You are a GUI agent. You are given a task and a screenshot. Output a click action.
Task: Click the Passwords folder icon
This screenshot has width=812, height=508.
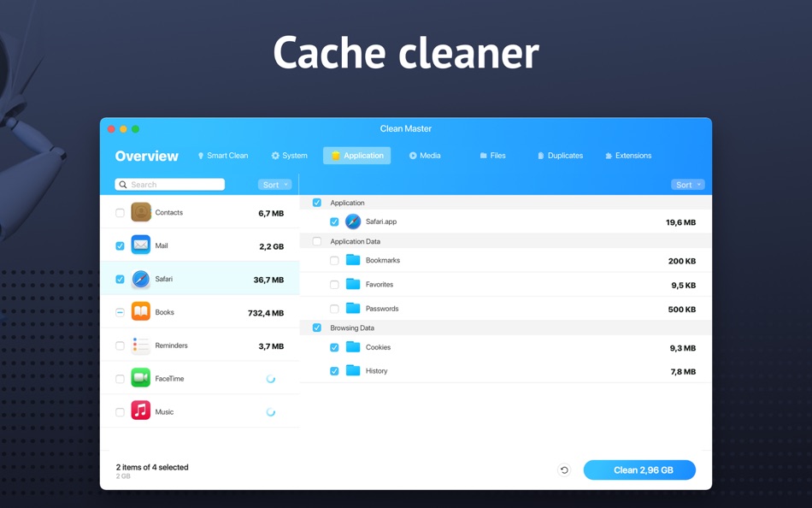coord(353,308)
